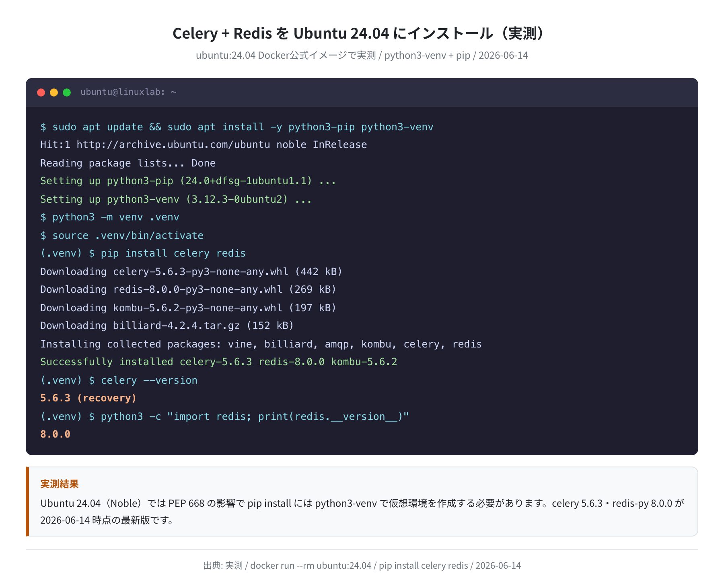The height and width of the screenshot is (588, 724).
Task: Click the source .venv/bin/activate command
Action: click(x=122, y=236)
